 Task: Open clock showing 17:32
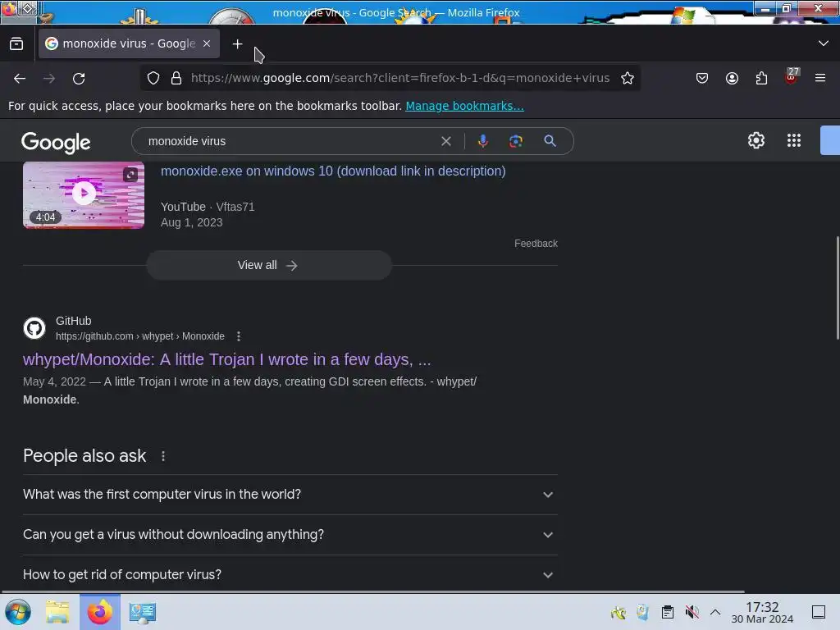pos(762,612)
